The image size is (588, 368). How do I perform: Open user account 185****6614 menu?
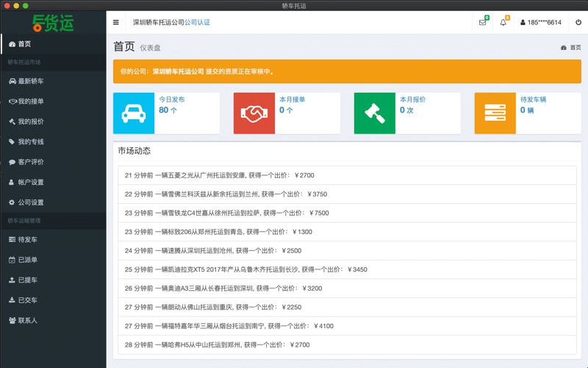541,22
